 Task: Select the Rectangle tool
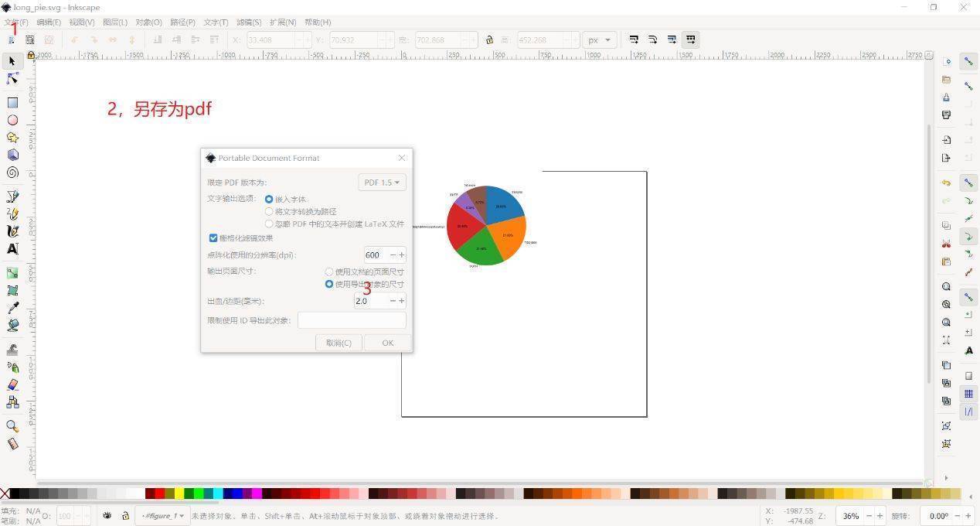click(12, 102)
